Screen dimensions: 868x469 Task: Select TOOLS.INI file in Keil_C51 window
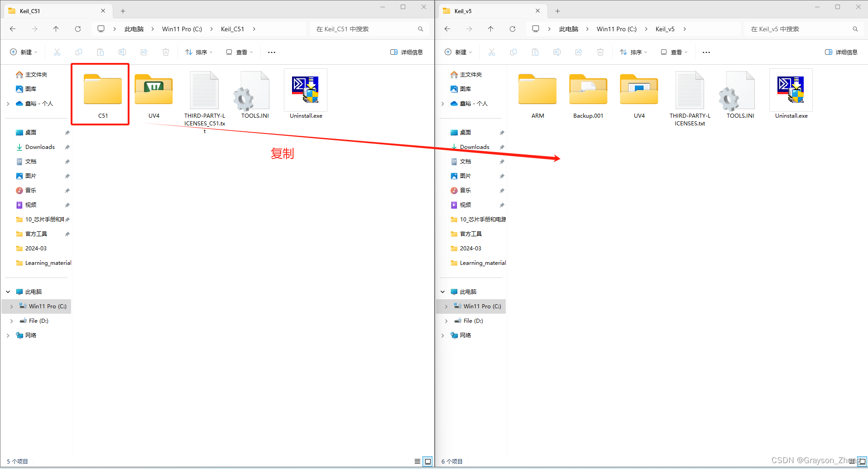coord(255,94)
